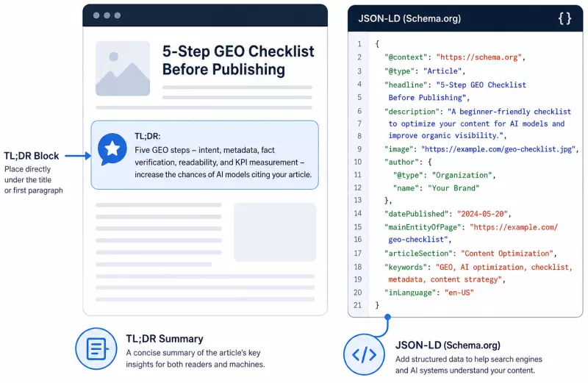Click the "en-US" inLanguage value

pos(459,293)
